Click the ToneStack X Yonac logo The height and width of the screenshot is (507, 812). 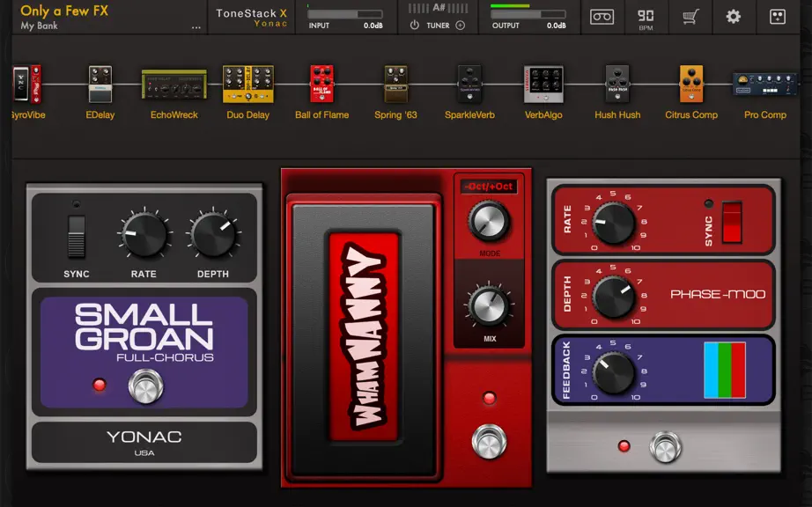[251, 18]
